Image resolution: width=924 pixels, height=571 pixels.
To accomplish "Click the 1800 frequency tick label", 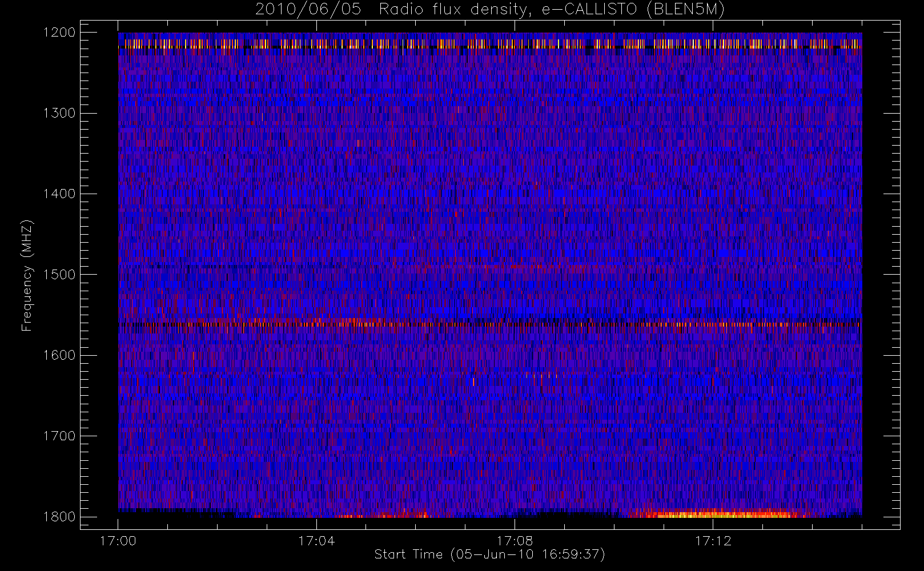I will click(x=59, y=517).
